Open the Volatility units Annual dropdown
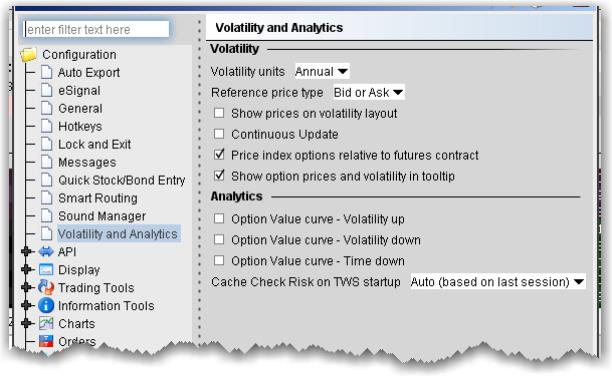 [x=322, y=71]
